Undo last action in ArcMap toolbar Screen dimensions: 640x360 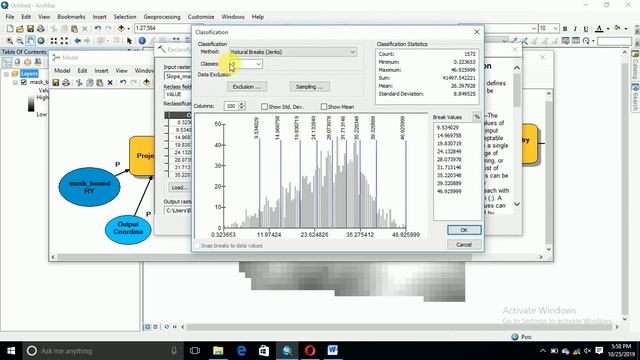click(98, 29)
